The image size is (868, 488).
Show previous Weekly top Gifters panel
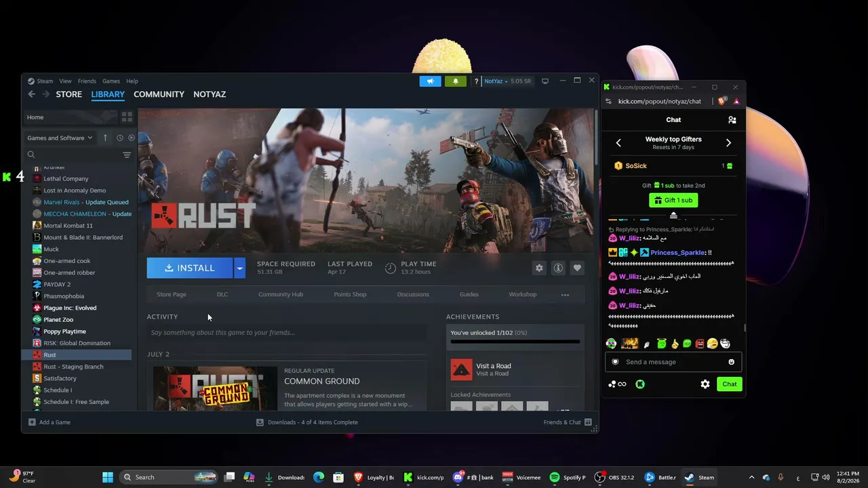coord(618,143)
